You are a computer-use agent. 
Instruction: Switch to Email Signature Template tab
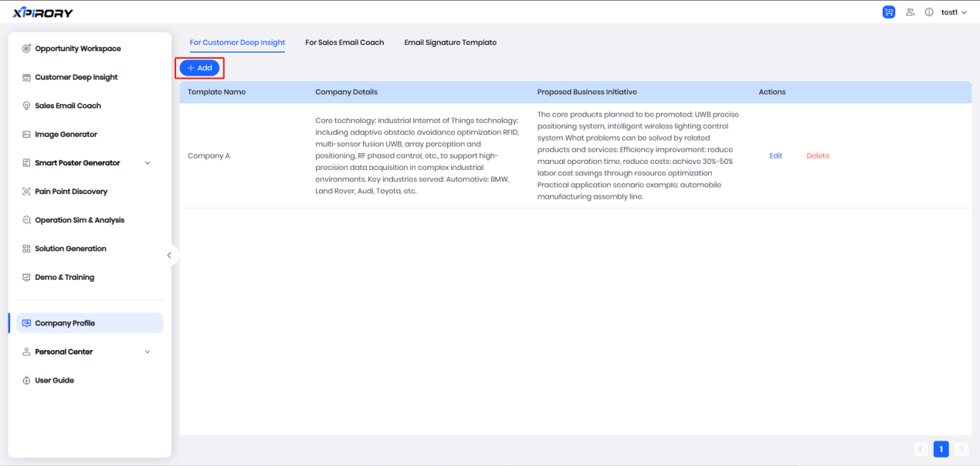450,43
